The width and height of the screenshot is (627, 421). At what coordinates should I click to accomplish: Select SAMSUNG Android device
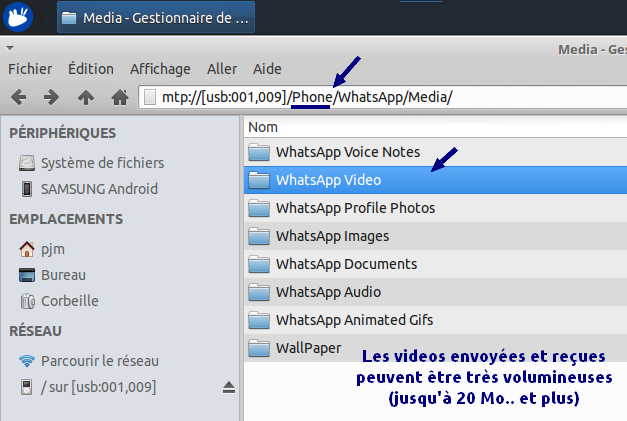point(98,188)
